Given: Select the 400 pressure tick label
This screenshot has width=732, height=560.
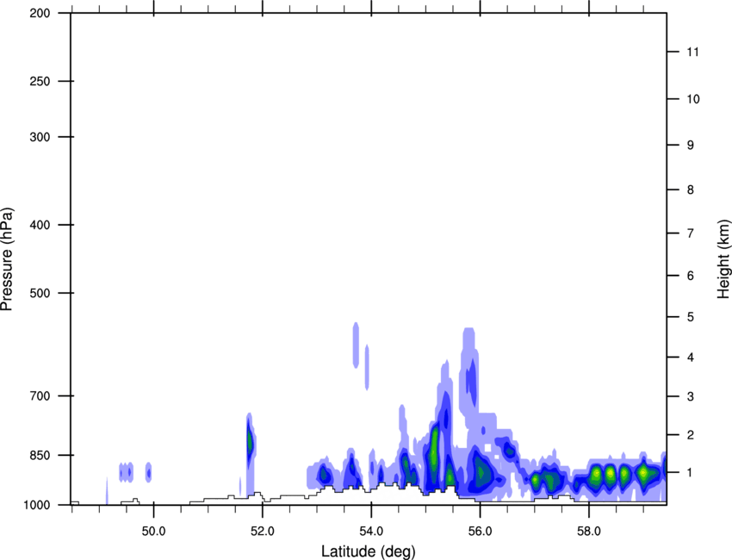Looking at the screenshot, I should click(x=40, y=225).
